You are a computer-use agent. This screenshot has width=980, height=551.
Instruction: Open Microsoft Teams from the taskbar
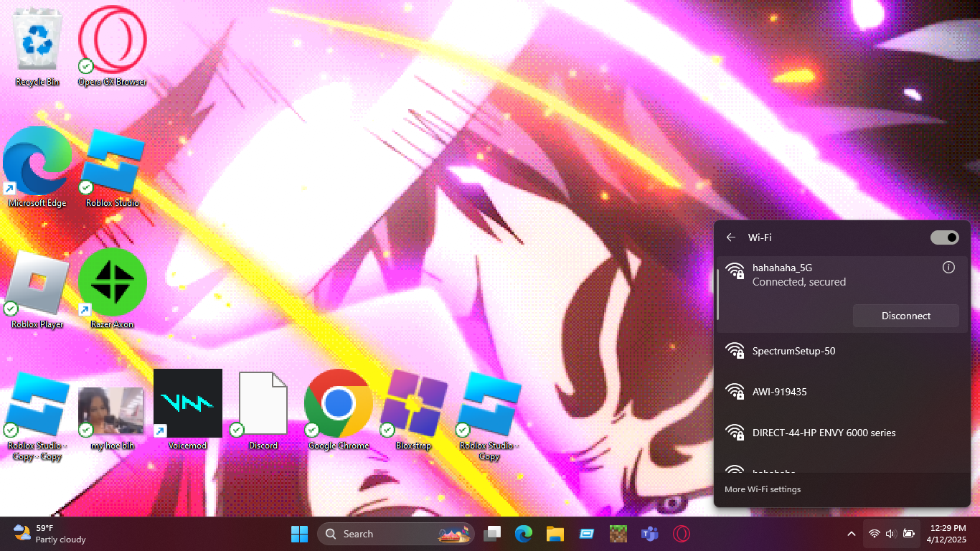[650, 534]
